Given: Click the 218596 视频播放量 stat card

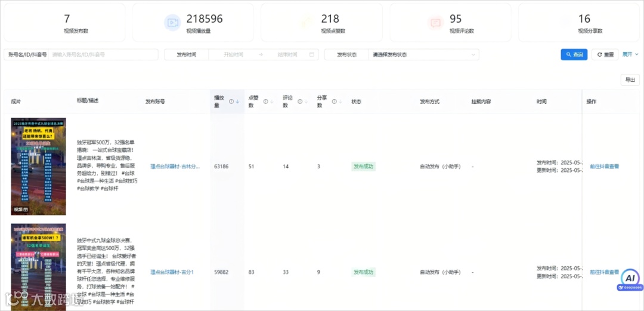Looking at the screenshot, I should (x=193, y=23).
